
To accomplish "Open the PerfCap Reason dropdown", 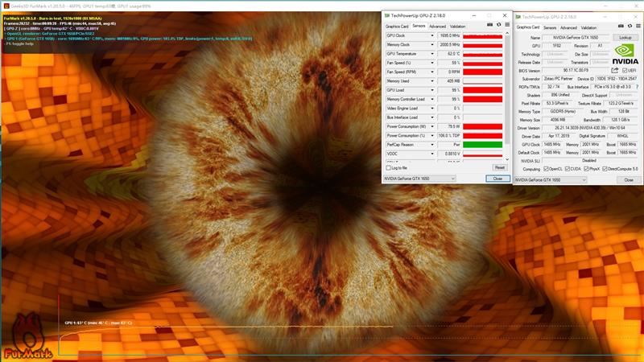I will [432, 145].
